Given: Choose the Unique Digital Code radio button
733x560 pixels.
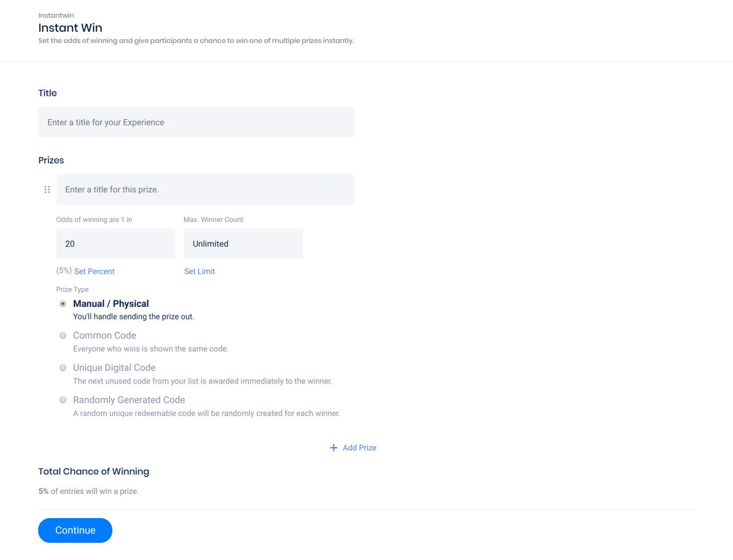Looking at the screenshot, I should click(x=63, y=368).
